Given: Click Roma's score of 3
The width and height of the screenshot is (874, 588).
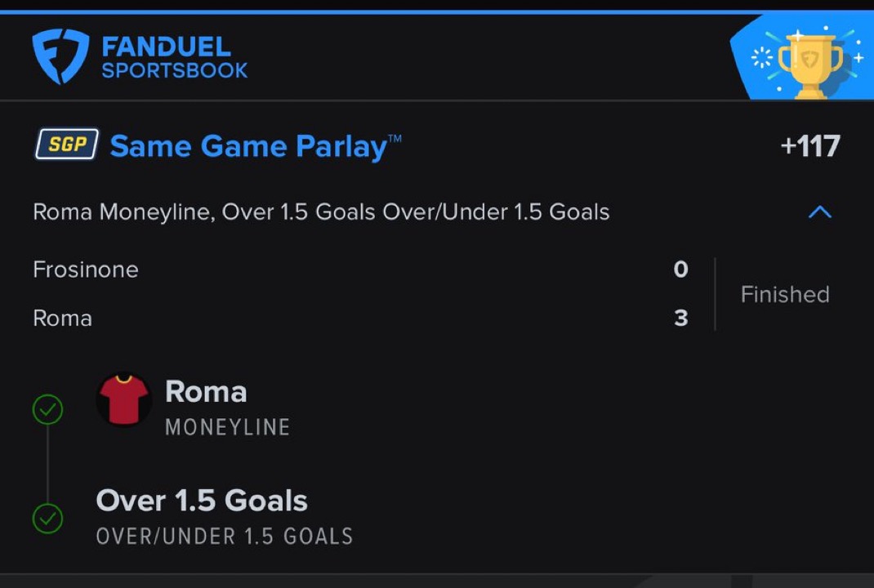Looking at the screenshot, I should 680,318.
